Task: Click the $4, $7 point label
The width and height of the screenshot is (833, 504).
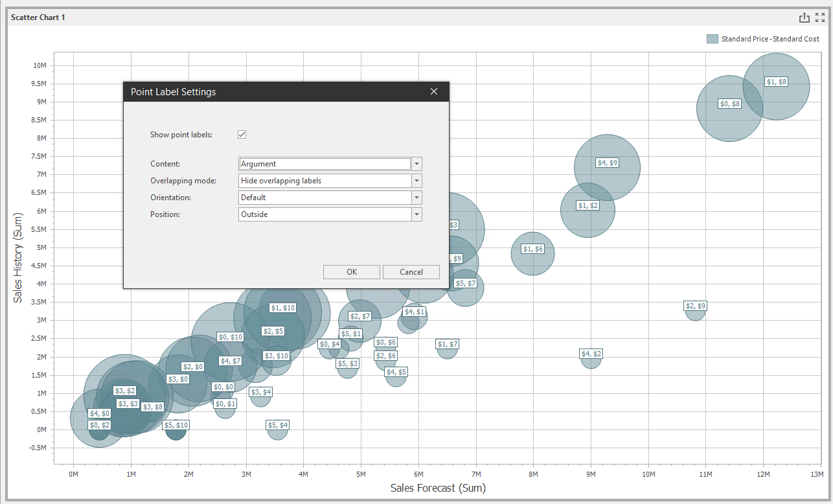Action: (x=231, y=361)
